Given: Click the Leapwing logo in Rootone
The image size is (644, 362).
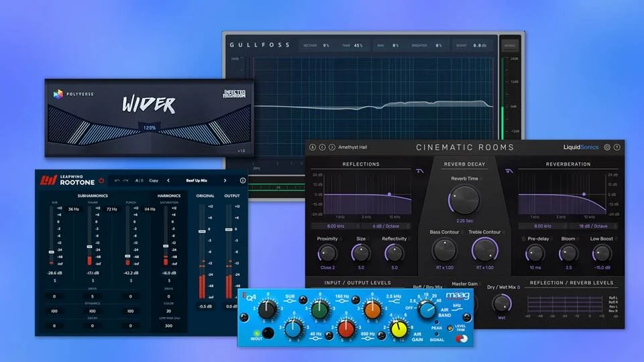Looking at the screenshot, I should click(48, 180).
